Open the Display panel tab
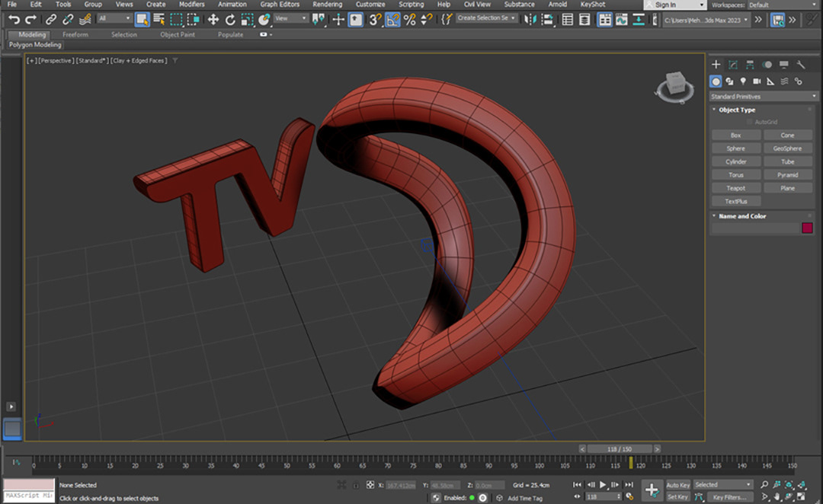 783,65
